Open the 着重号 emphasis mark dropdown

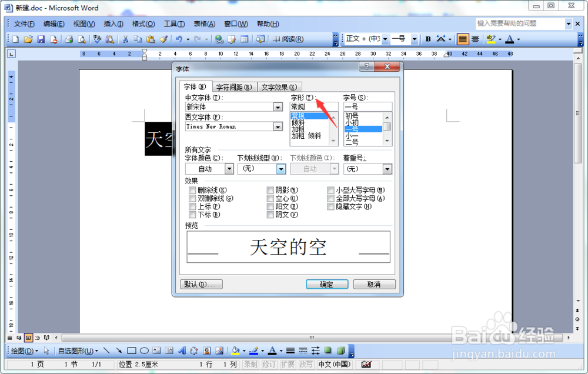coord(387,169)
